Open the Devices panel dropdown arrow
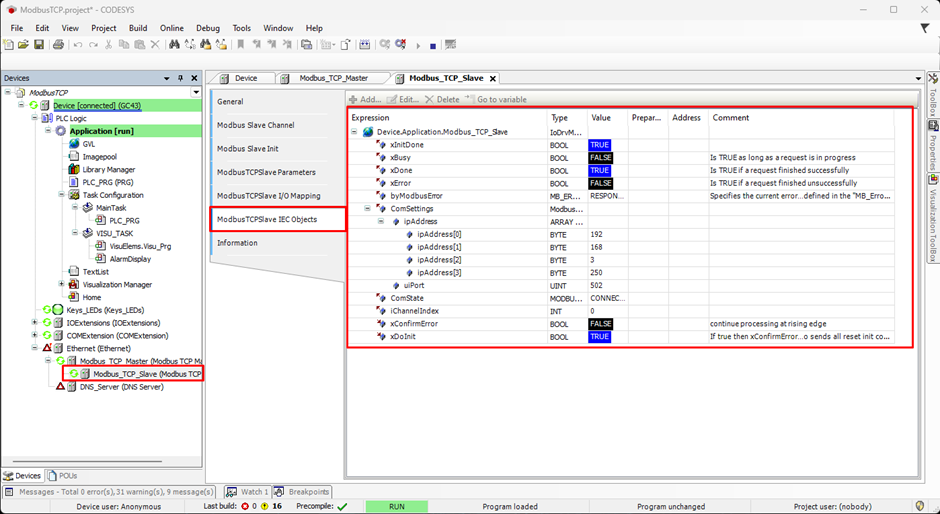This screenshot has width=940, height=514. coord(167,78)
